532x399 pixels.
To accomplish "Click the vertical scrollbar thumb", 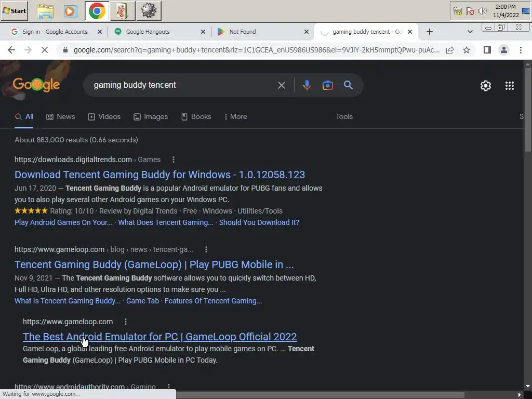I will tap(528, 110).
